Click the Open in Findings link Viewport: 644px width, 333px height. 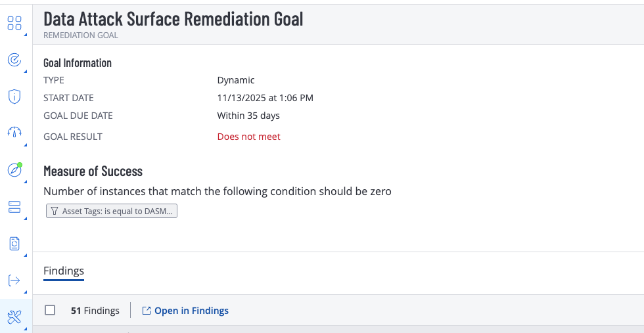coord(191,311)
